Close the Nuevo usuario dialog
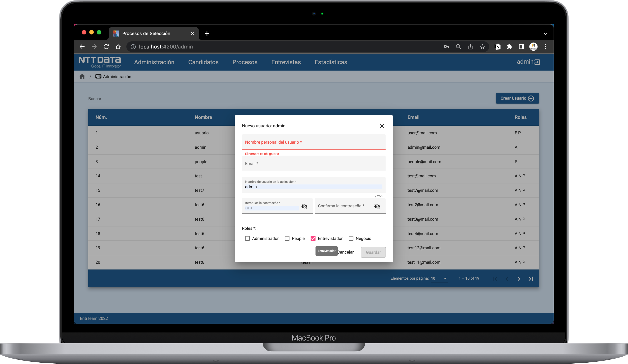This screenshot has width=628, height=364. 382,126
